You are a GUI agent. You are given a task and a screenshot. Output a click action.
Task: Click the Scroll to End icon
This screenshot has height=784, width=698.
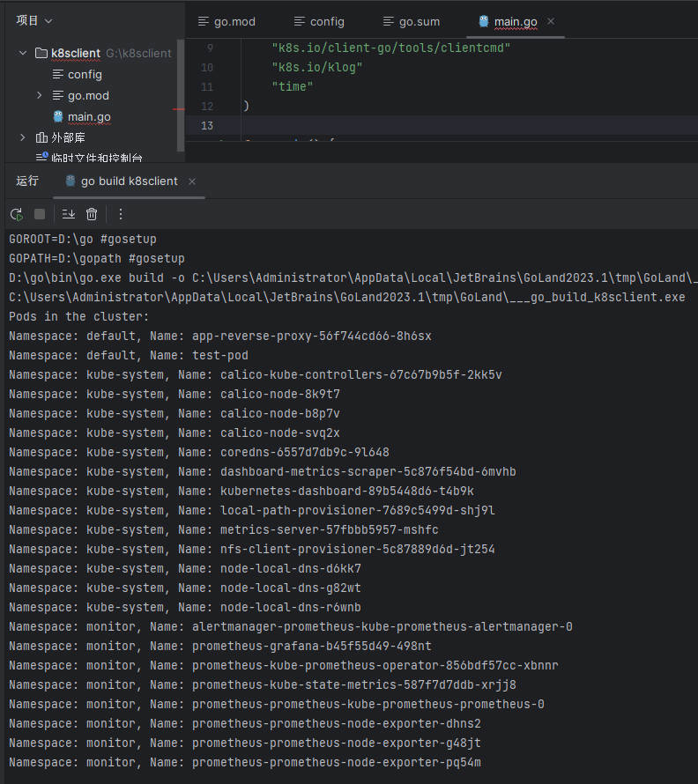(69, 214)
